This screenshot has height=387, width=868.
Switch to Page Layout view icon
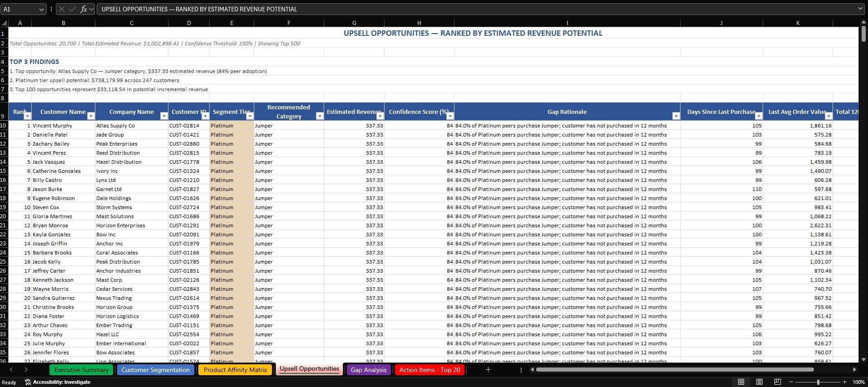pos(759,382)
